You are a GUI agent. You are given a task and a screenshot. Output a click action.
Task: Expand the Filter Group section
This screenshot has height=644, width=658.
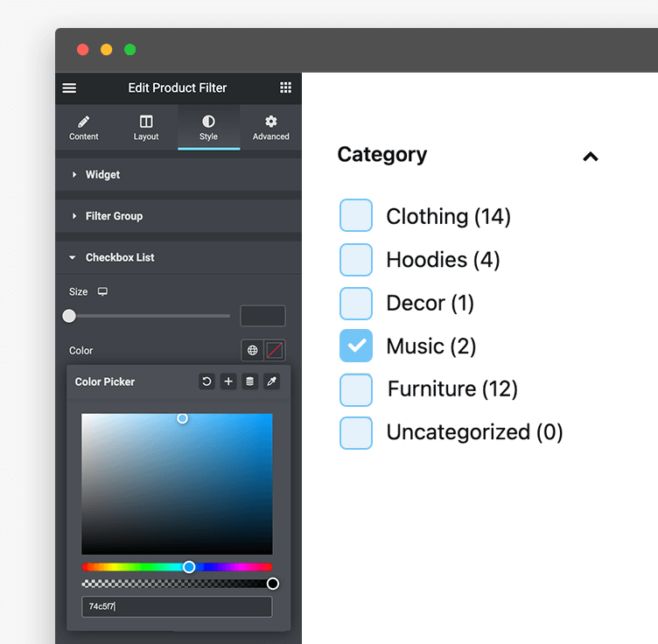[114, 216]
